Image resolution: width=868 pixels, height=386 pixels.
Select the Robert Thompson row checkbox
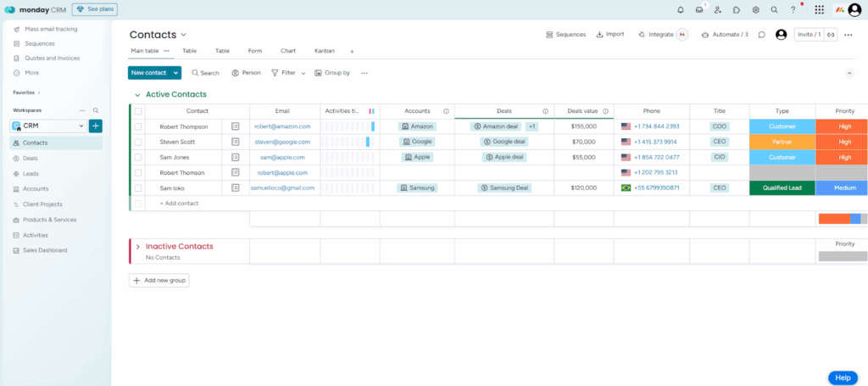pyautogui.click(x=138, y=126)
